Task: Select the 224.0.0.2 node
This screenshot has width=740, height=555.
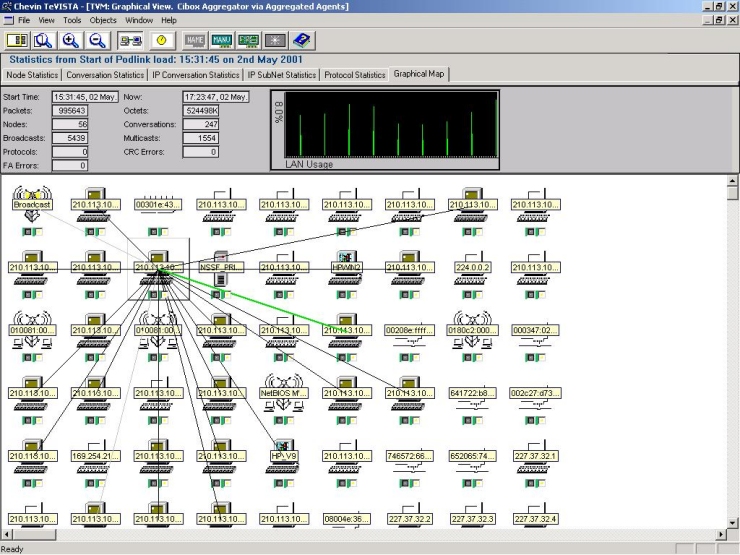Action: tap(472, 268)
